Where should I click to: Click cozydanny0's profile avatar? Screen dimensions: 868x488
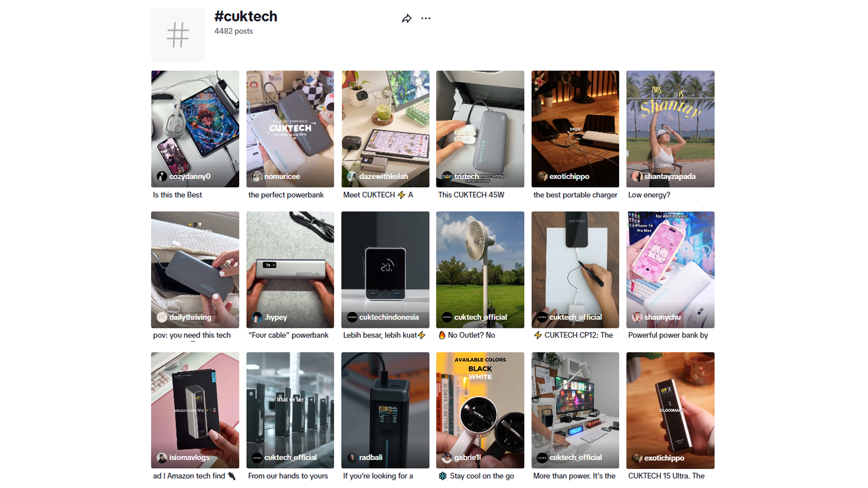(x=162, y=176)
